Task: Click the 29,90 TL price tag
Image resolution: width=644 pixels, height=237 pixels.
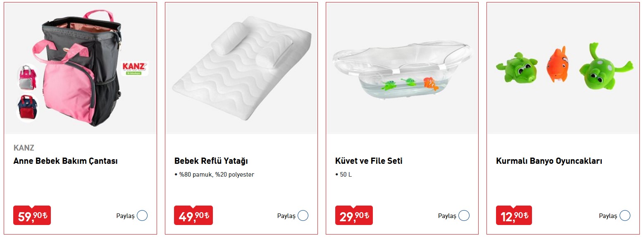Action: coord(353,215)
